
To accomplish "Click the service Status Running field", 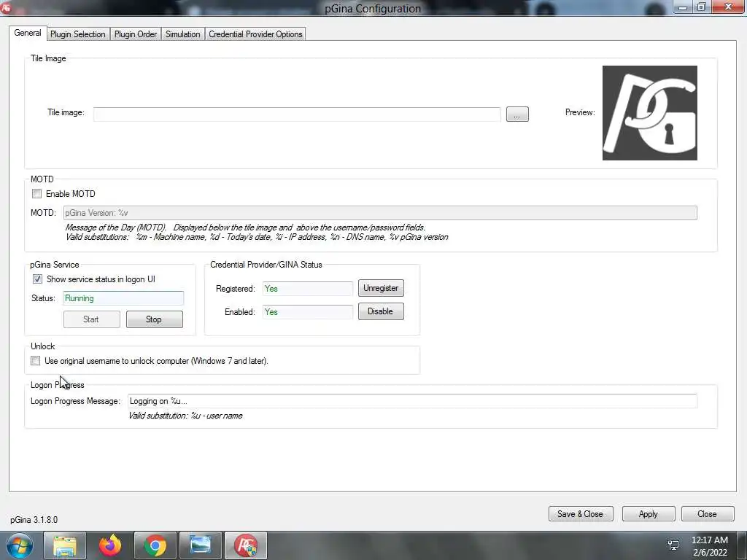I will click(123, 298).
